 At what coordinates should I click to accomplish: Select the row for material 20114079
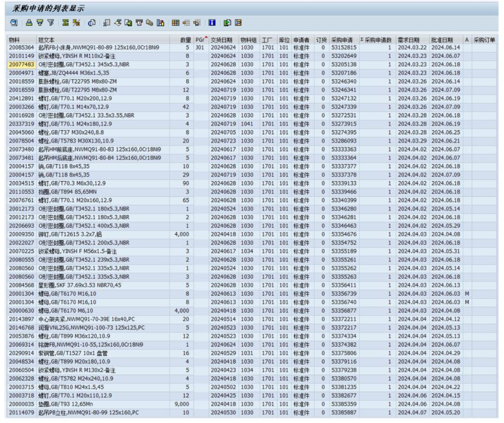coord(22,413)
